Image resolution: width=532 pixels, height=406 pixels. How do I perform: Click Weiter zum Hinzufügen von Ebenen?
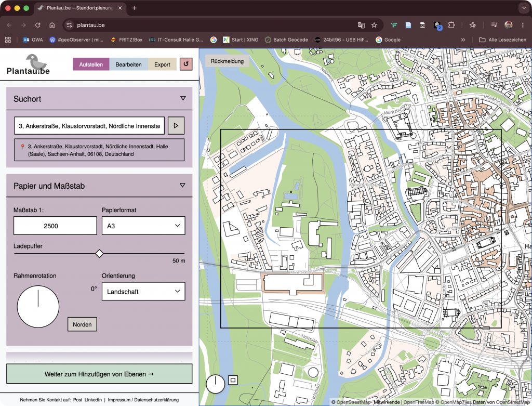click(99, 374)
